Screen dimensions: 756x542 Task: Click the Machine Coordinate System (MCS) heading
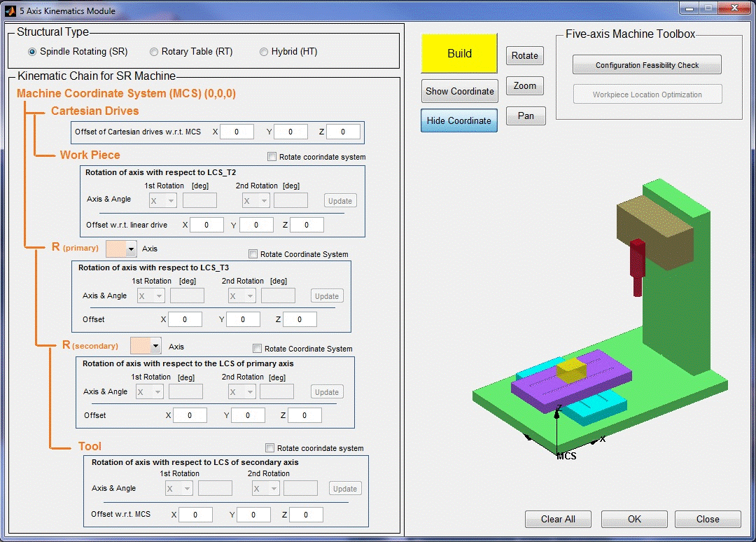pos(126,94)
